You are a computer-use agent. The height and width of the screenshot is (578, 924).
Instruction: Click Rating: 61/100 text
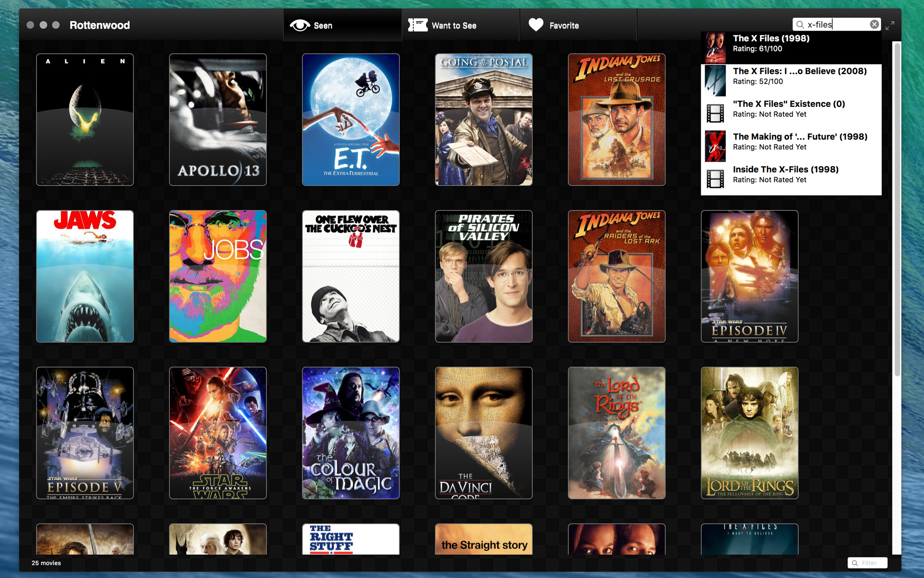[x=757, y=49]
